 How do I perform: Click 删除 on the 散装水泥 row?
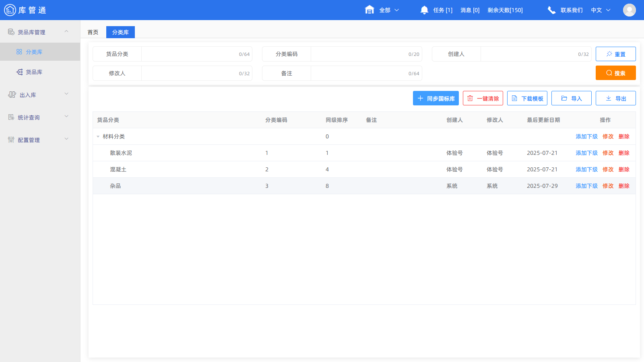[623, 153]
